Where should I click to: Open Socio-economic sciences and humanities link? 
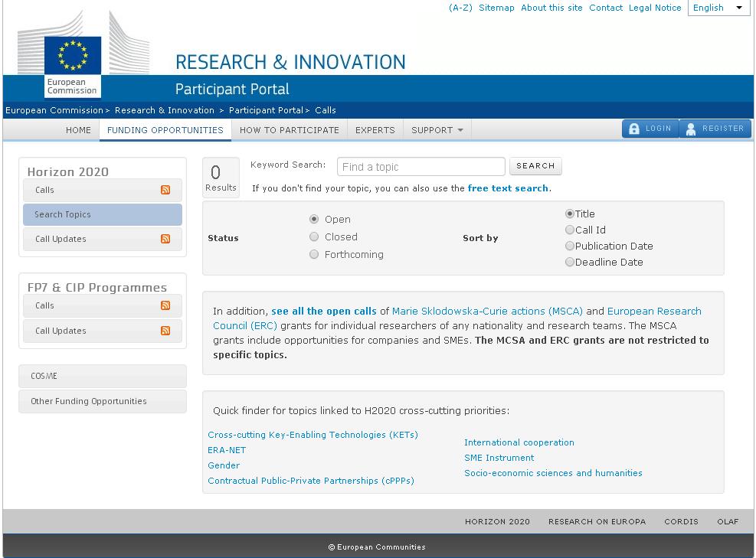tap(553, 473)
